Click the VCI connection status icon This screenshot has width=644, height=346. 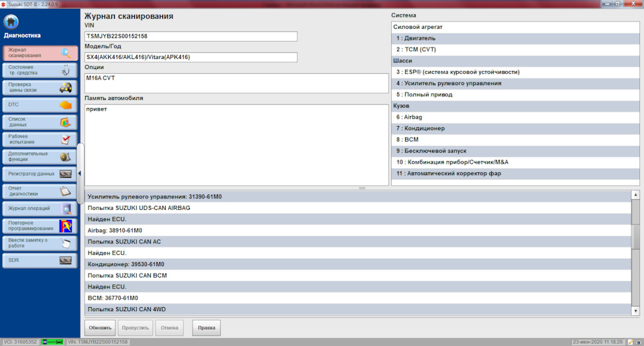coord(52,342)
